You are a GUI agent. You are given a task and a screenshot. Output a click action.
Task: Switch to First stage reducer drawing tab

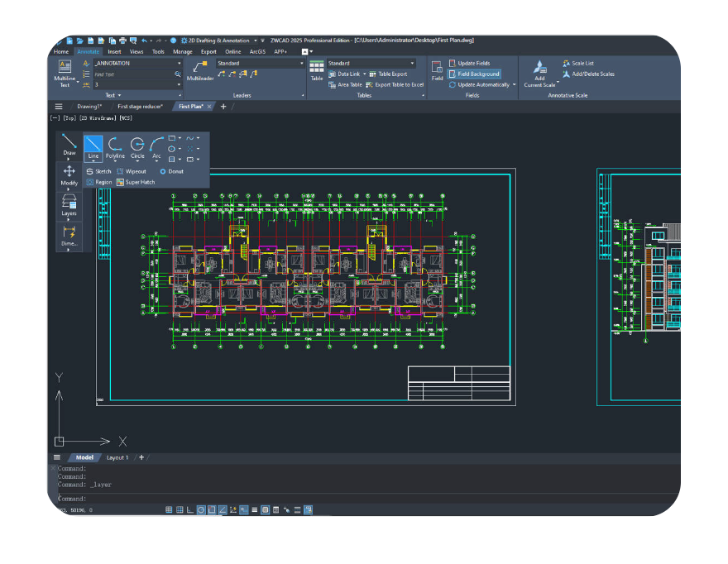[x=140, y=107]
